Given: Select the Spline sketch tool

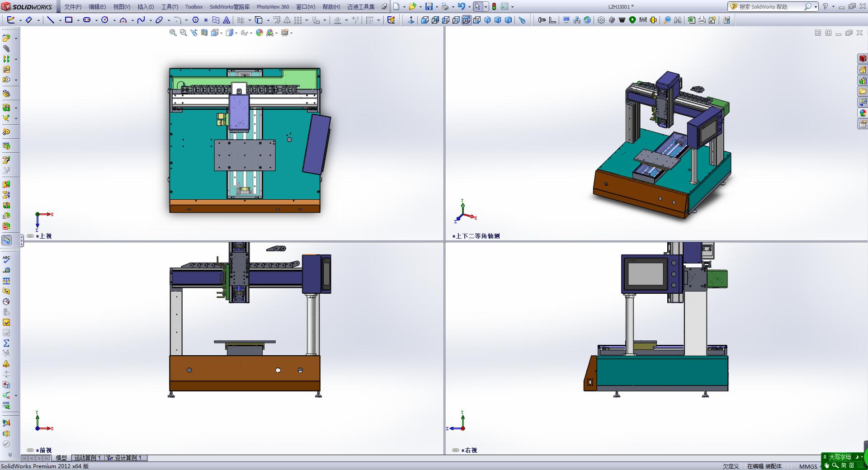Looking at the screenshot, I should (141, 20).
